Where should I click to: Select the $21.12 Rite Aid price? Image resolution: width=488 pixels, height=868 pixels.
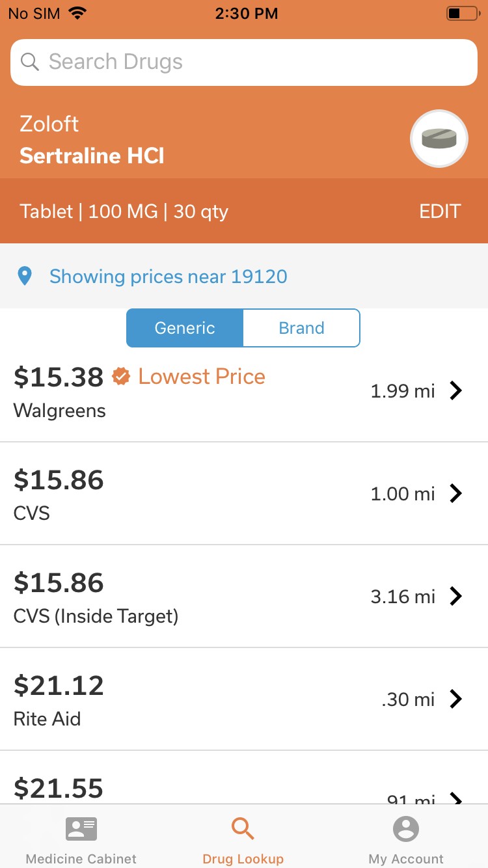point(59,686)
